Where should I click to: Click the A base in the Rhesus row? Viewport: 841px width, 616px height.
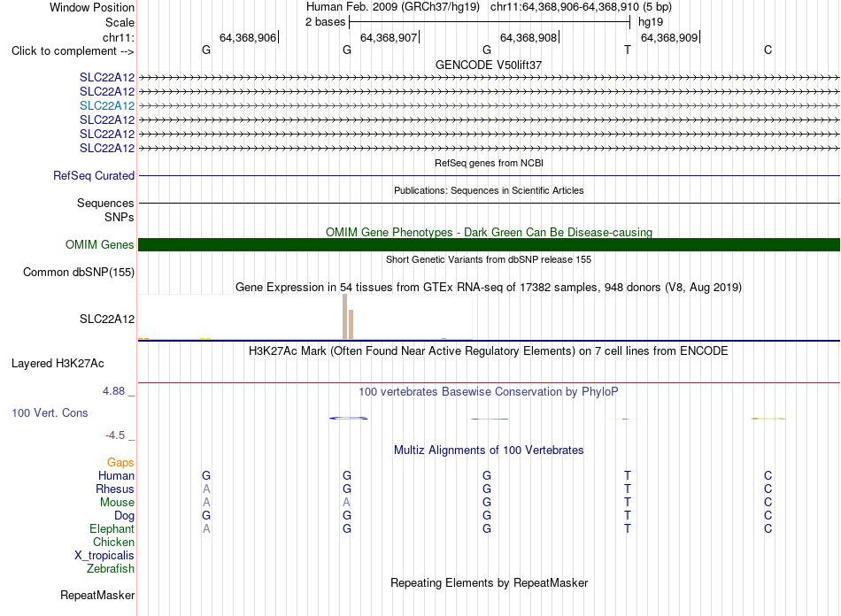(206, 489)
